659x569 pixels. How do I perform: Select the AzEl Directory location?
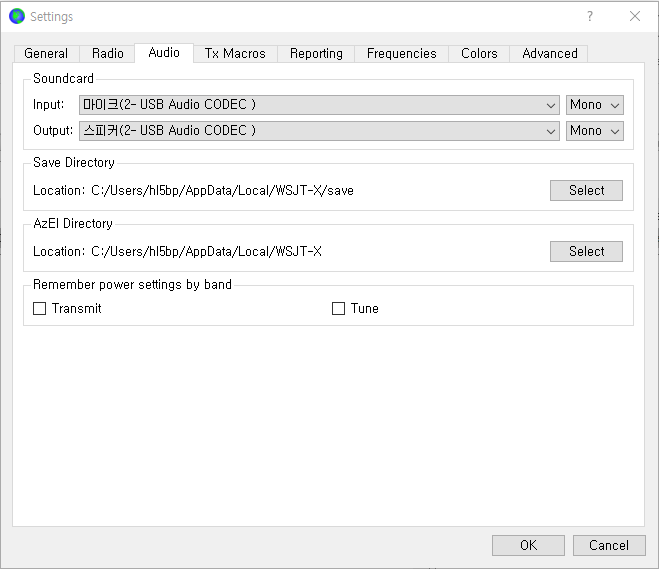coord(586,252)
